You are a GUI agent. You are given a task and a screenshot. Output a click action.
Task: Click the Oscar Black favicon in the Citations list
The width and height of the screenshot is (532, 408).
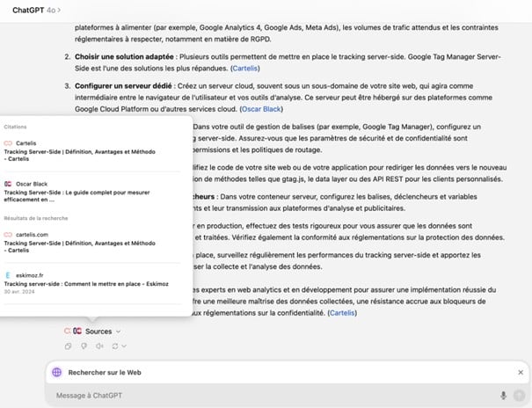coord(8,184)
